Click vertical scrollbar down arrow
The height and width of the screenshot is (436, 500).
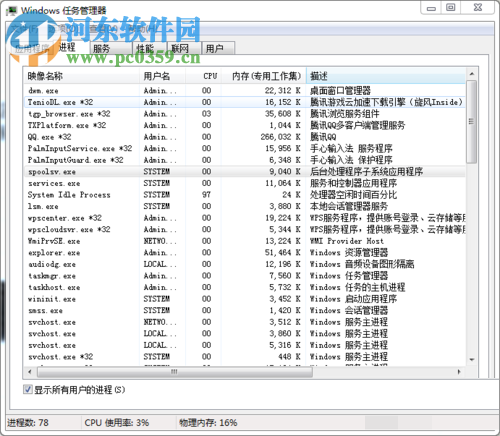(x=472, y=360)
